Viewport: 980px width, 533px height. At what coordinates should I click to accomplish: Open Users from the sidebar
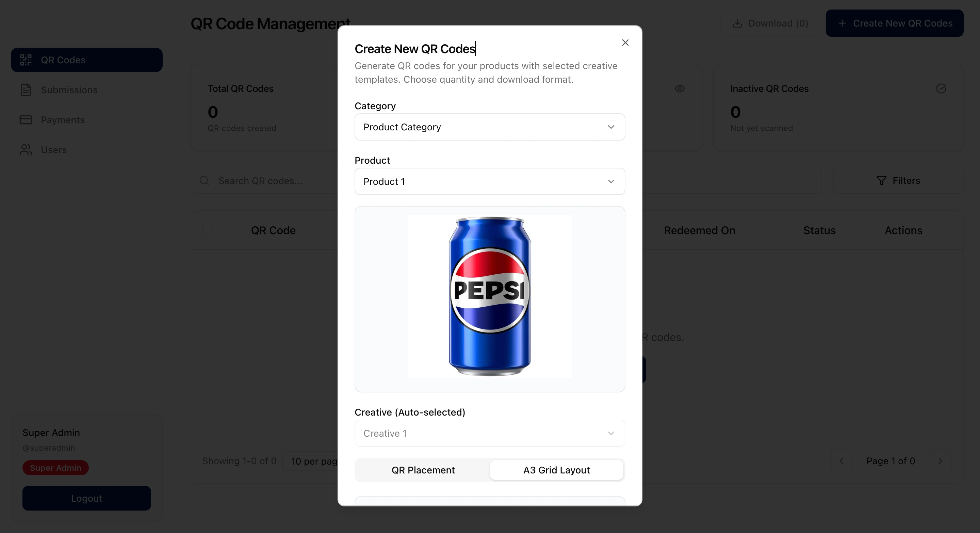[x=26, y=149]
